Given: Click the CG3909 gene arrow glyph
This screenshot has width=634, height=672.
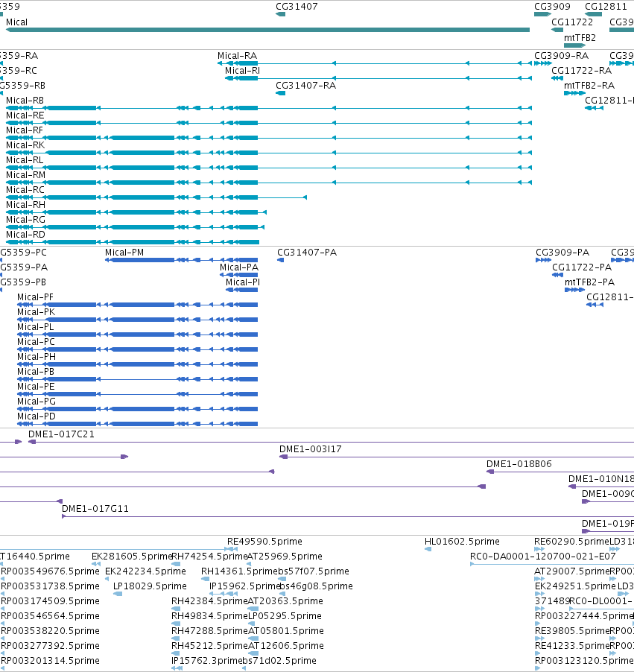Looking at the screenshot, I should [542, 14].
